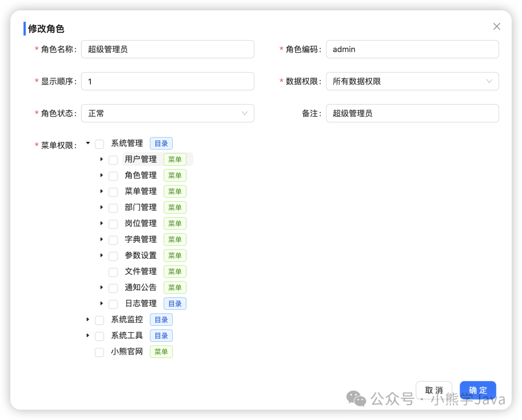
Task: Check the 部门管理 checkbox
Action: [x=113, y=208]
